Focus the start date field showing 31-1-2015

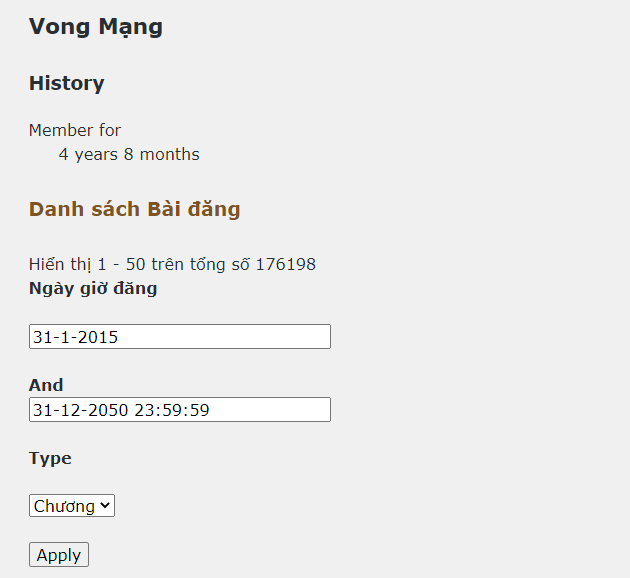click(x=180, y=337)
